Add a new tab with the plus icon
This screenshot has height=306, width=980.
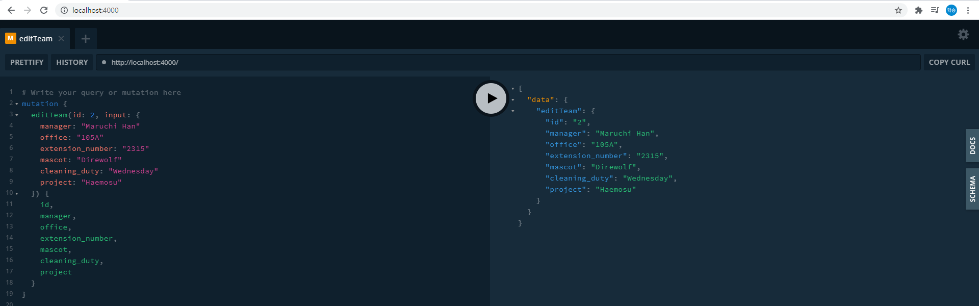(86, 39)
